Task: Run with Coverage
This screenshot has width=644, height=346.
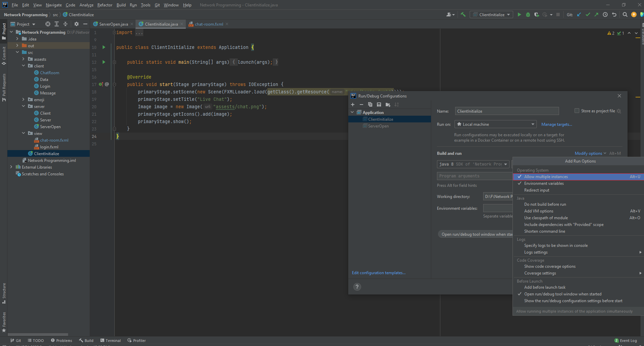Action: pyautogui.click(x=536, y=15)
